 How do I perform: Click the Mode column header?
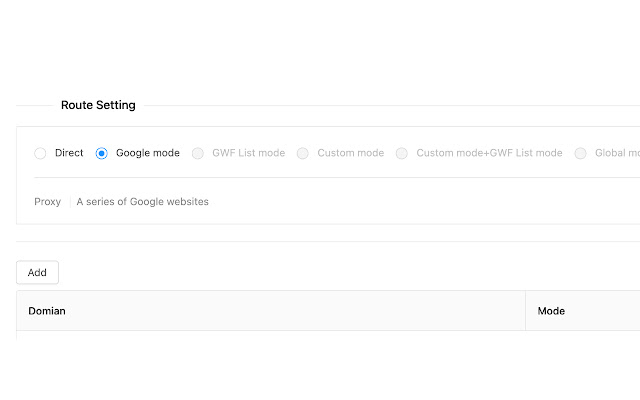(x=551, y=311)
